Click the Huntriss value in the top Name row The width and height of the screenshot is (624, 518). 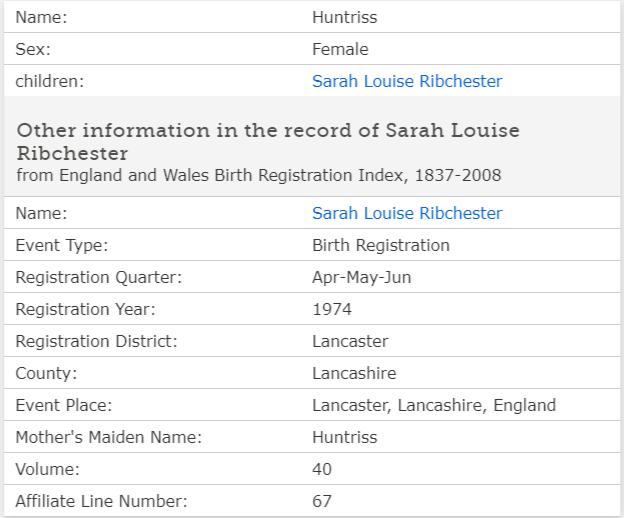point(344,17)
